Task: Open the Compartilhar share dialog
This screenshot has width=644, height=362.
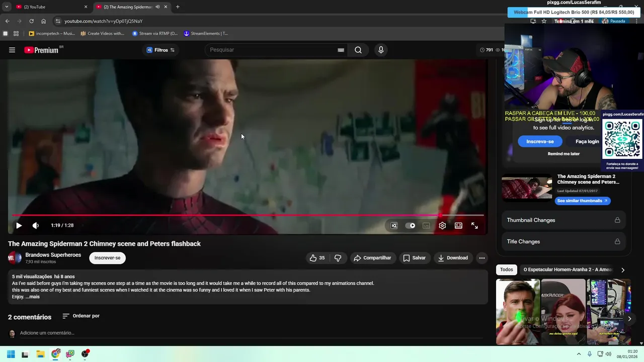Action: coord(372,258)
